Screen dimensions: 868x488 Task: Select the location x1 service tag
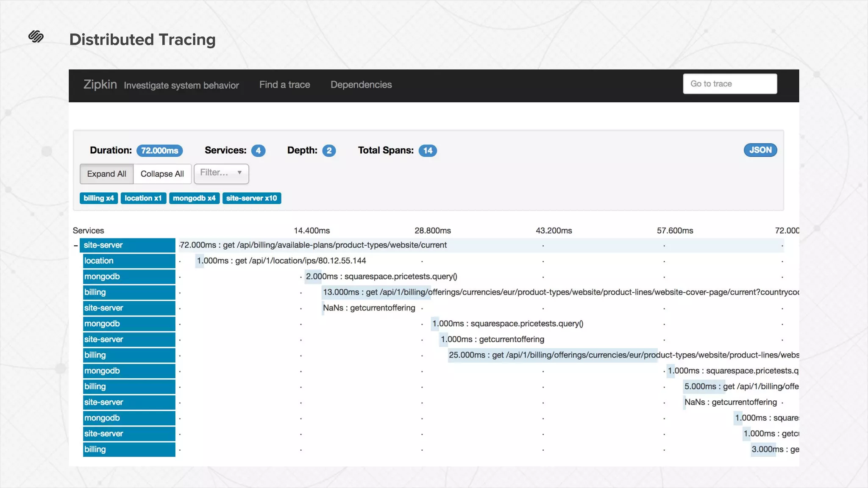point(143,198)
